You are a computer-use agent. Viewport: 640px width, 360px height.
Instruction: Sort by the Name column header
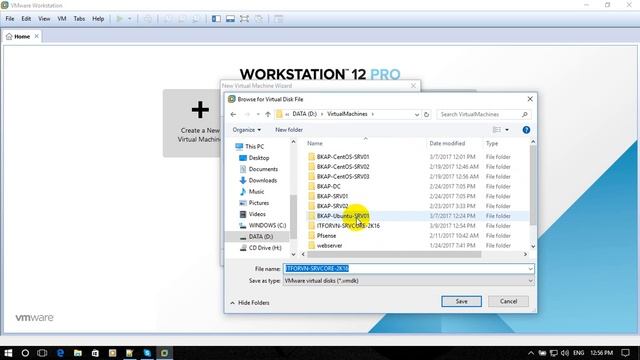pos(315,143)
